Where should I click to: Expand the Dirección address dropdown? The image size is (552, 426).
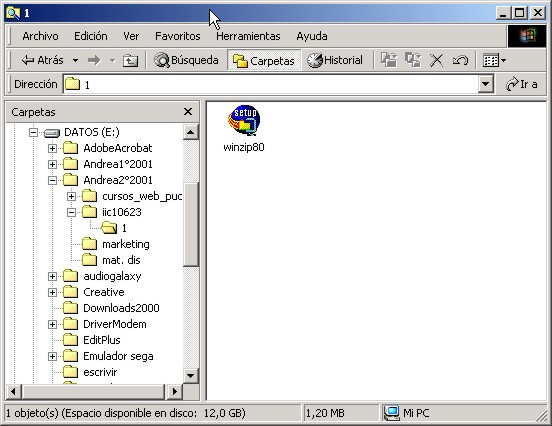pyautogui.click(x=485, y=84)
